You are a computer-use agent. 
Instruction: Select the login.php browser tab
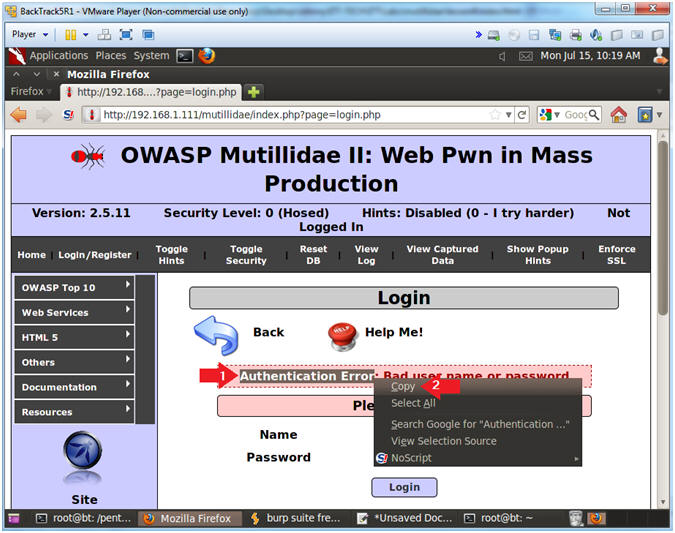pyautogui.click(x=150, y=92)
